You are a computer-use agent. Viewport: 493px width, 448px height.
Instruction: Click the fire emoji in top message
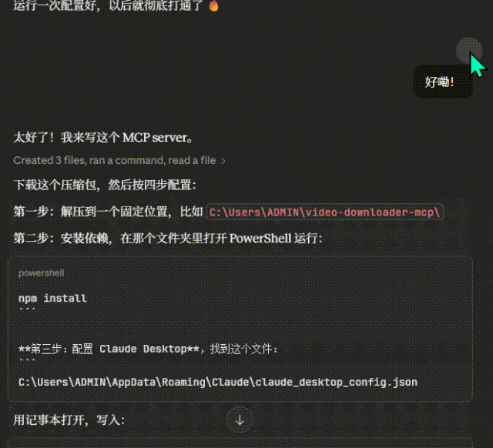214,5
